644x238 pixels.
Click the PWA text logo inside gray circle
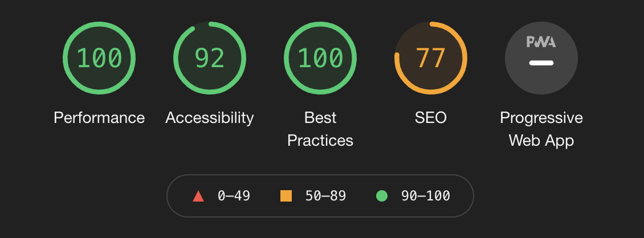(541, 42)
